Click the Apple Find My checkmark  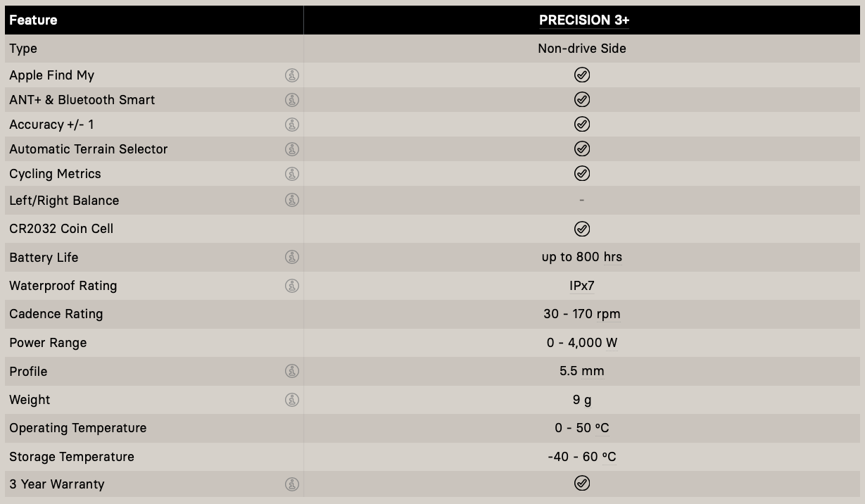[582, 75]
